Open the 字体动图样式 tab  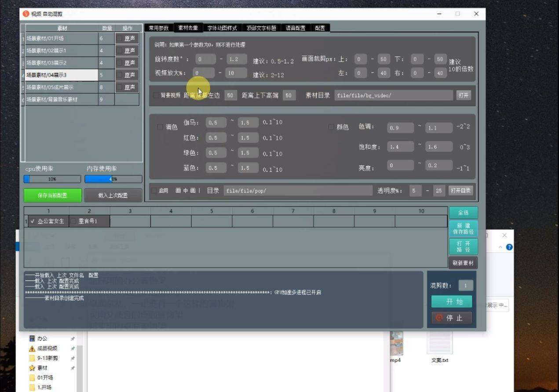point(222,28)
